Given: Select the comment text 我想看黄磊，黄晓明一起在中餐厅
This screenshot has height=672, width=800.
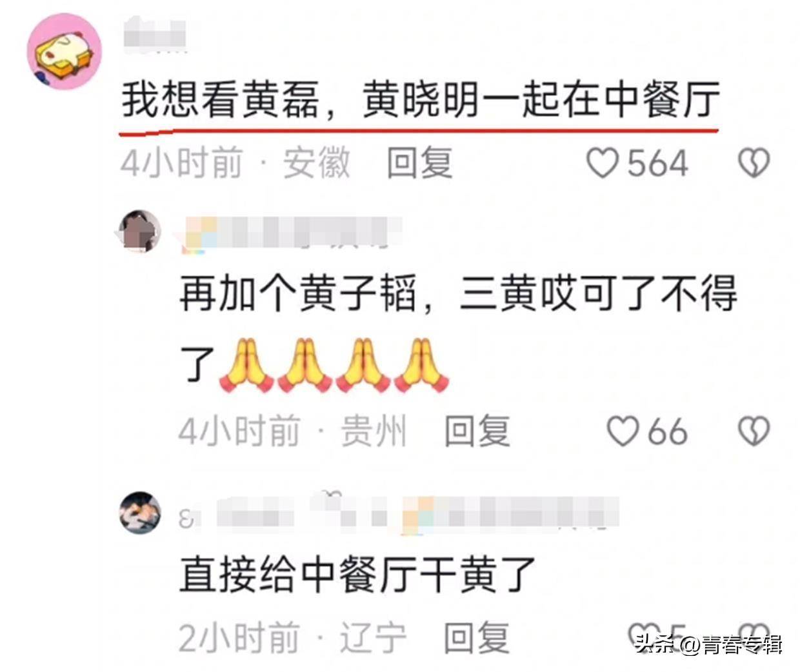Looking at the screenshot, I should point(421,101).
